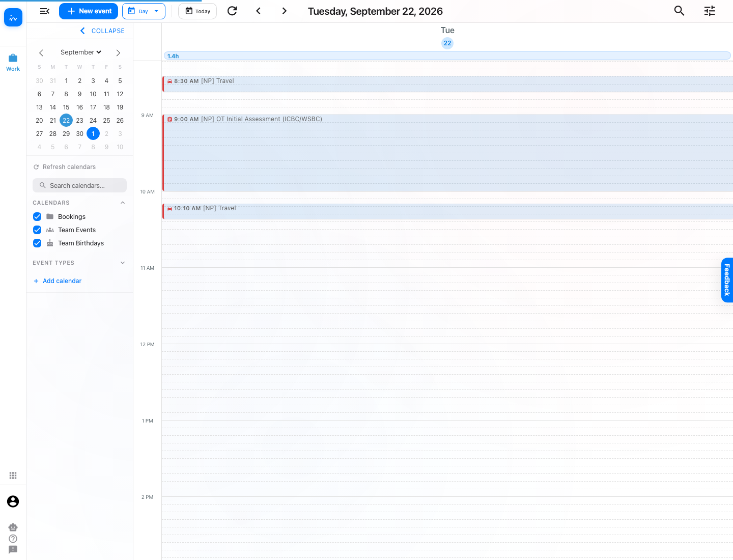This screenshot has height=560, width=733.
Task: Show previous month in mini calendar
Action: (41, 52)
